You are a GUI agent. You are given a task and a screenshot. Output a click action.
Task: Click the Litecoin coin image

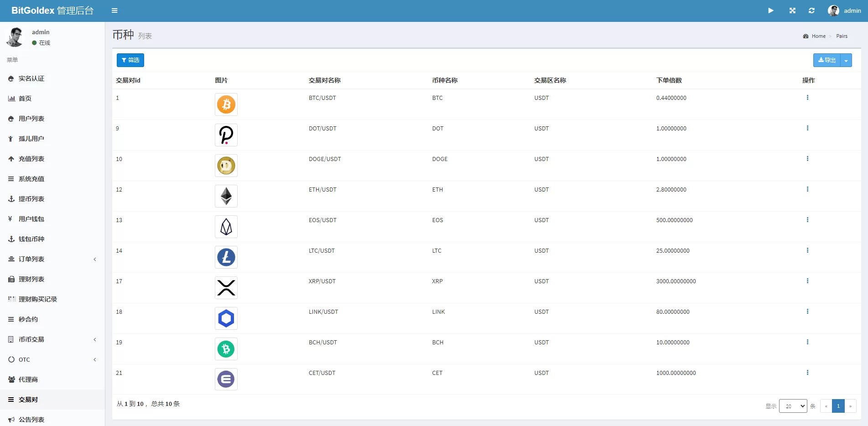(x=226, y=257)
